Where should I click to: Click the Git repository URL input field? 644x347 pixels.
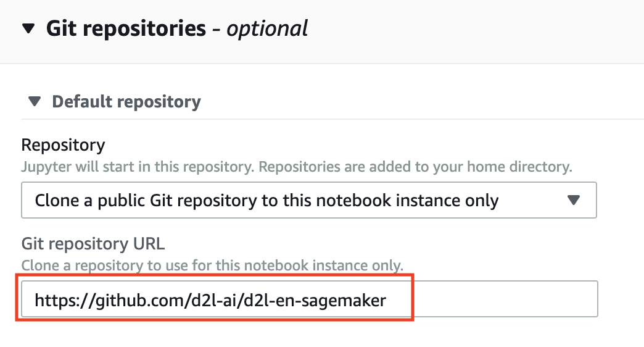308,300
